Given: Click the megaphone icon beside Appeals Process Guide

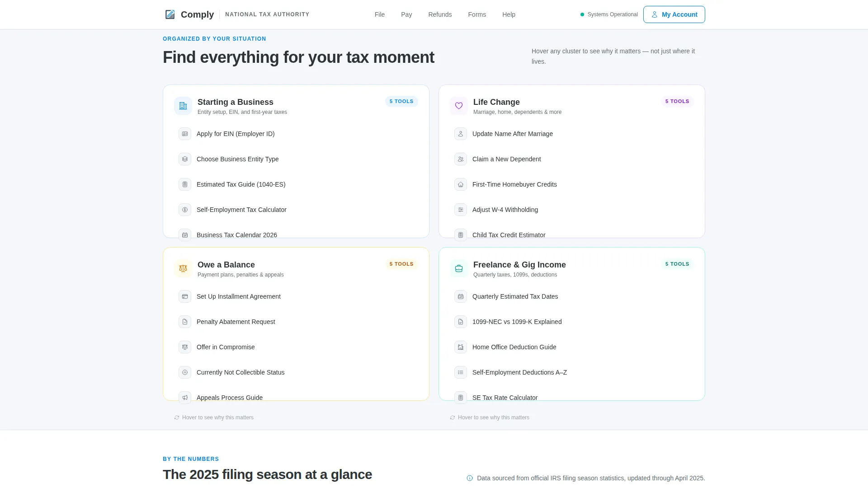Looking at the screenshot, I should 185,398.
